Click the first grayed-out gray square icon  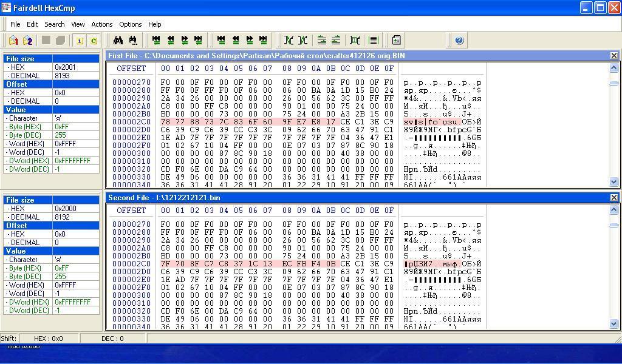pyautogui.click(x=46, y=40)
